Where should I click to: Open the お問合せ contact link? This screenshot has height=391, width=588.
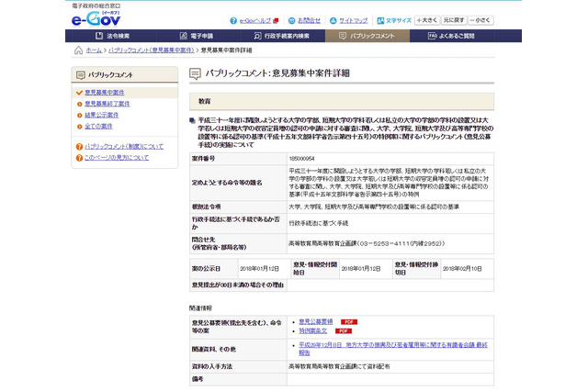(x=309, y=20)
